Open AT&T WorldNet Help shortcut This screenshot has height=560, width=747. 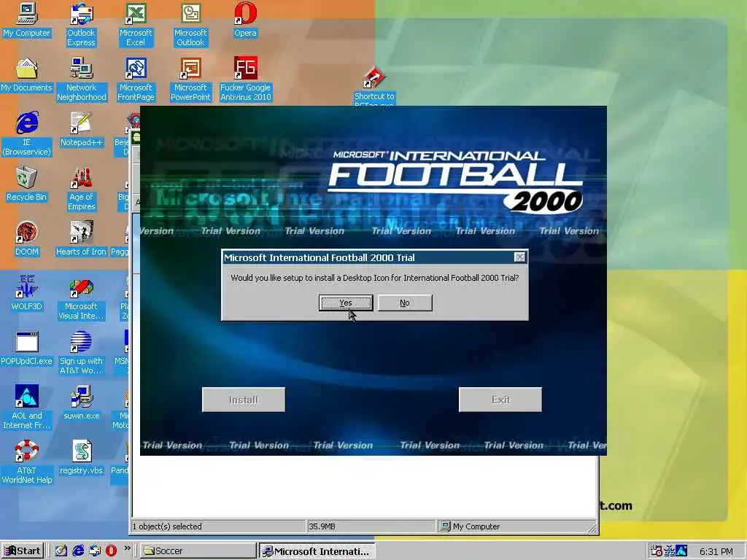27,462
